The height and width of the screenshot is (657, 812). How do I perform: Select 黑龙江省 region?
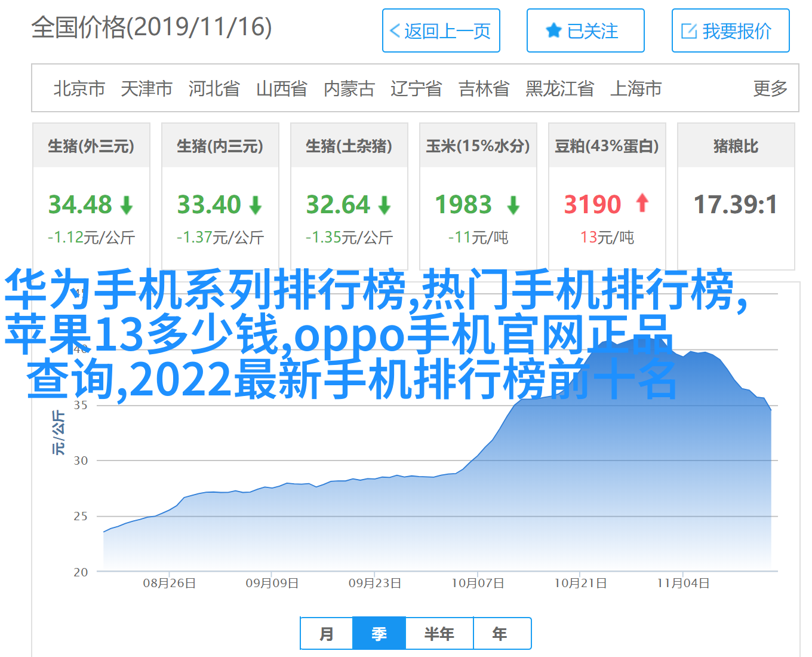click(560, 88)
